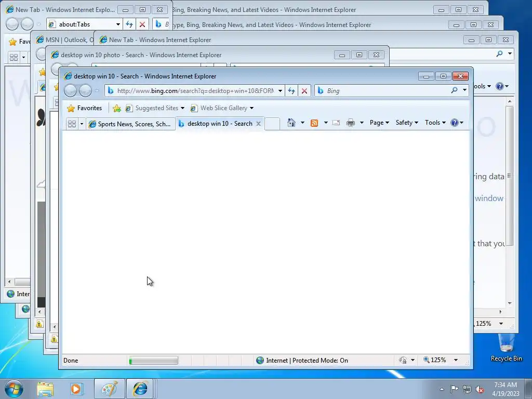This screenshot has width=532, height=399.
Task: Print the page using printer icon
Action: pos(351,123)
